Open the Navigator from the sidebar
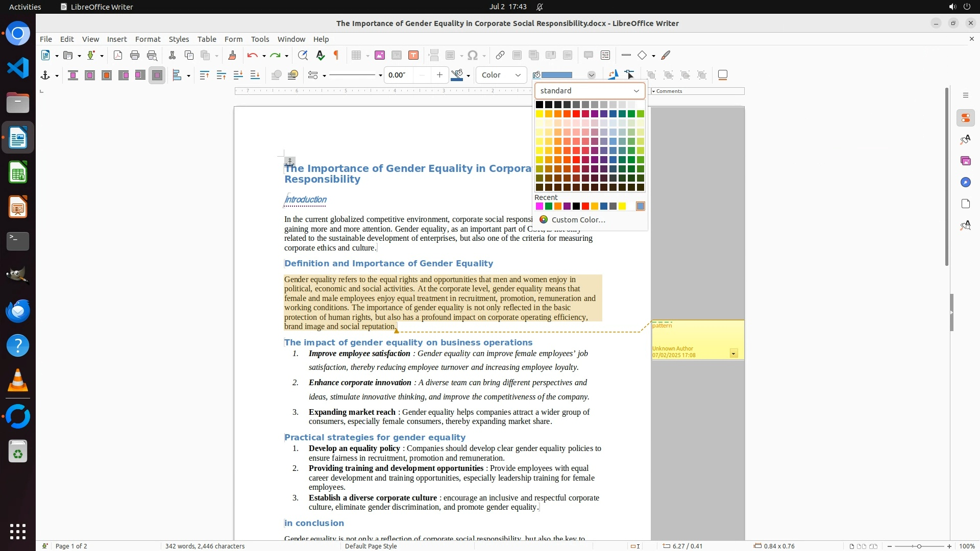Viewport: 980px width, 551px height. (965, 183)
